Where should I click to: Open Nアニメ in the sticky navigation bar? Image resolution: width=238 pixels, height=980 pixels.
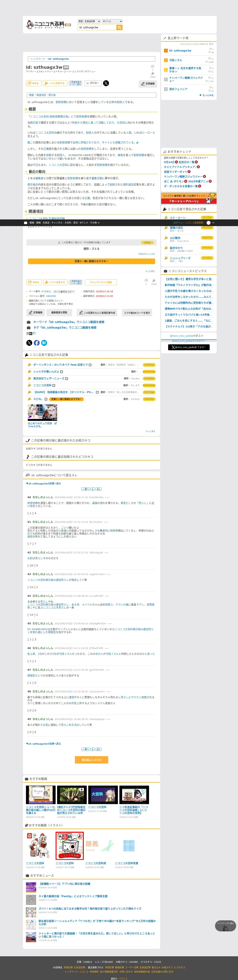pyautogui.click(x=84, y=223)
